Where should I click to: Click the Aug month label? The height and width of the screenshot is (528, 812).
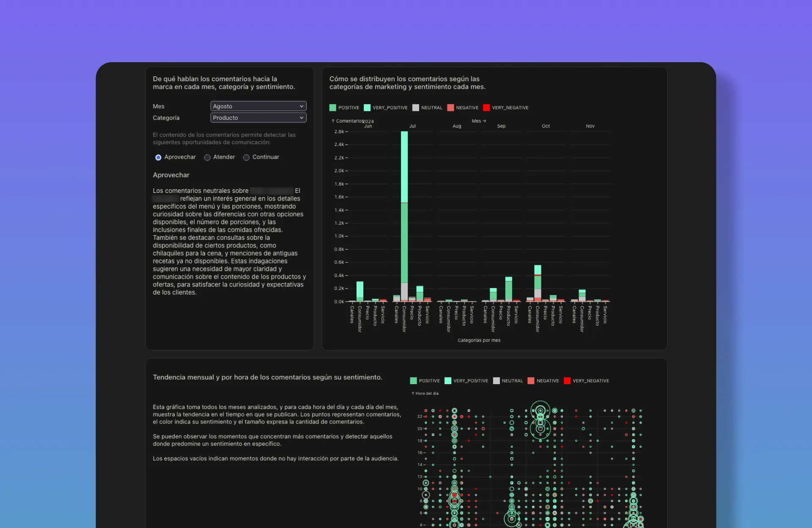(x=457, y=126)
